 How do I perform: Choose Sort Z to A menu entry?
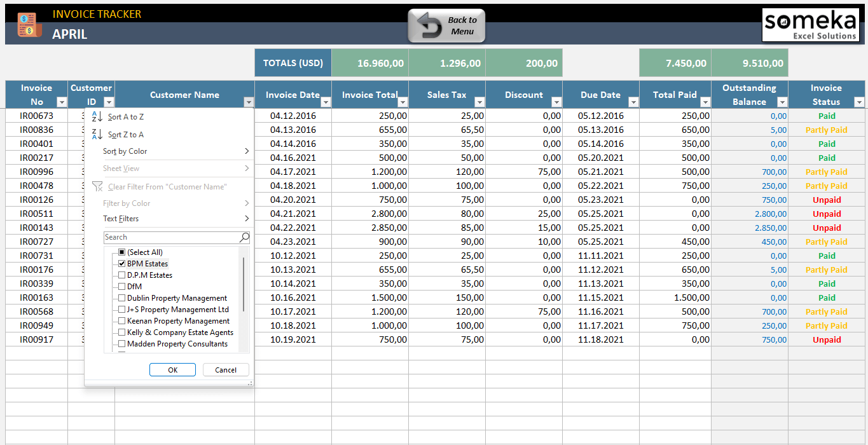click(x=169, y=134)
